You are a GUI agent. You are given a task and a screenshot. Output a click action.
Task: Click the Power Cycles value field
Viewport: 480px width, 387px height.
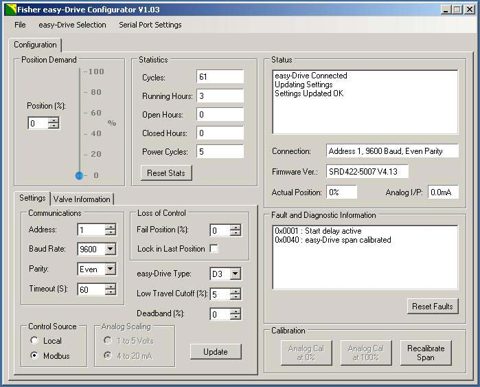(220, 152)
